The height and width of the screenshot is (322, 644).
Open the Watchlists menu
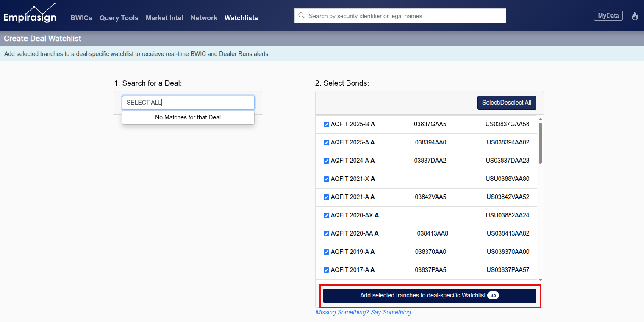241,18
